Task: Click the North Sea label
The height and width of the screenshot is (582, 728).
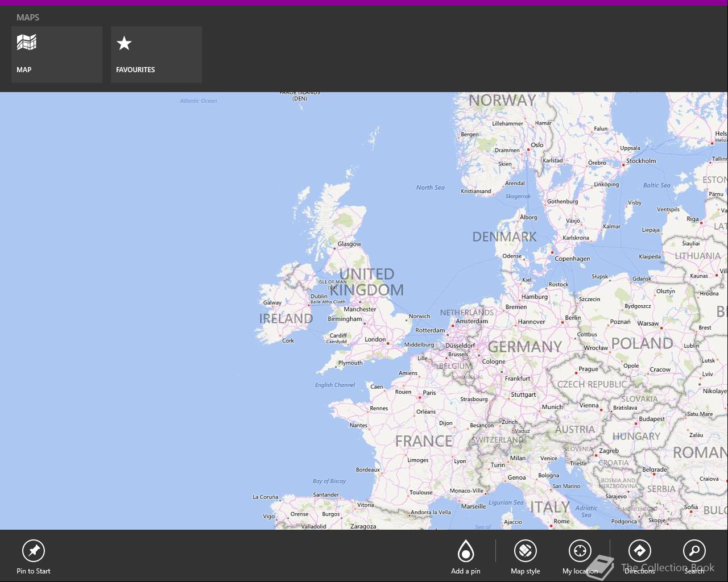Action: [431, 188]
